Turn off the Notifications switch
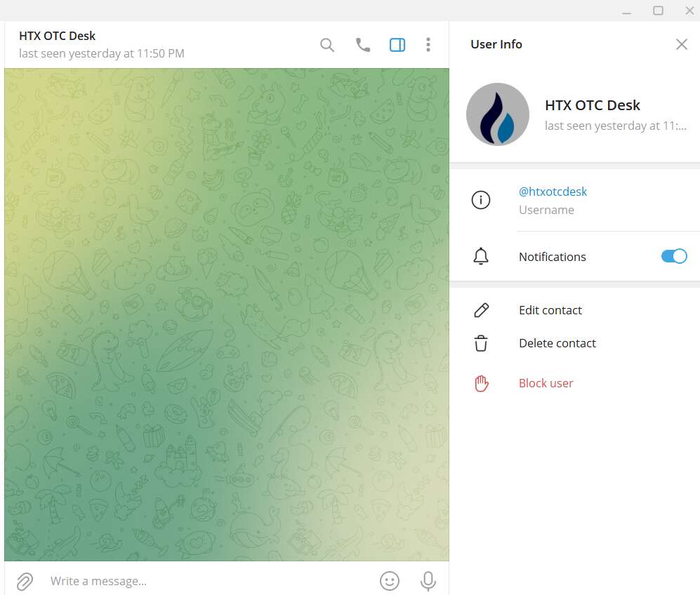Image resolution: width=700 pixels, height=595 pixels. point(673,256)
